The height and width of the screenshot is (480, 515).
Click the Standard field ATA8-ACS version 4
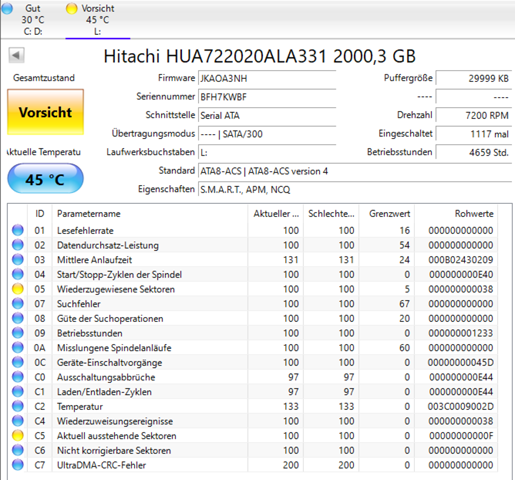click(355, 171)
